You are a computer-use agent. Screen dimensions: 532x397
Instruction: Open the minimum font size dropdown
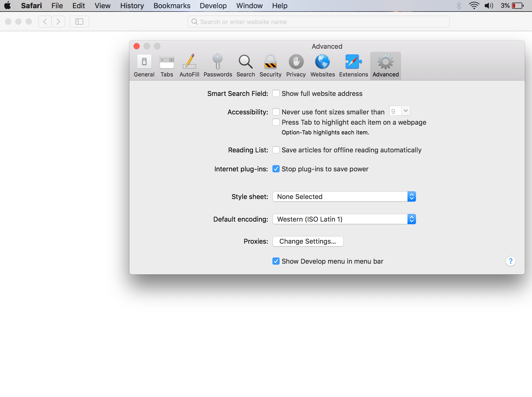pyautogui.click(x=406, y=111)
